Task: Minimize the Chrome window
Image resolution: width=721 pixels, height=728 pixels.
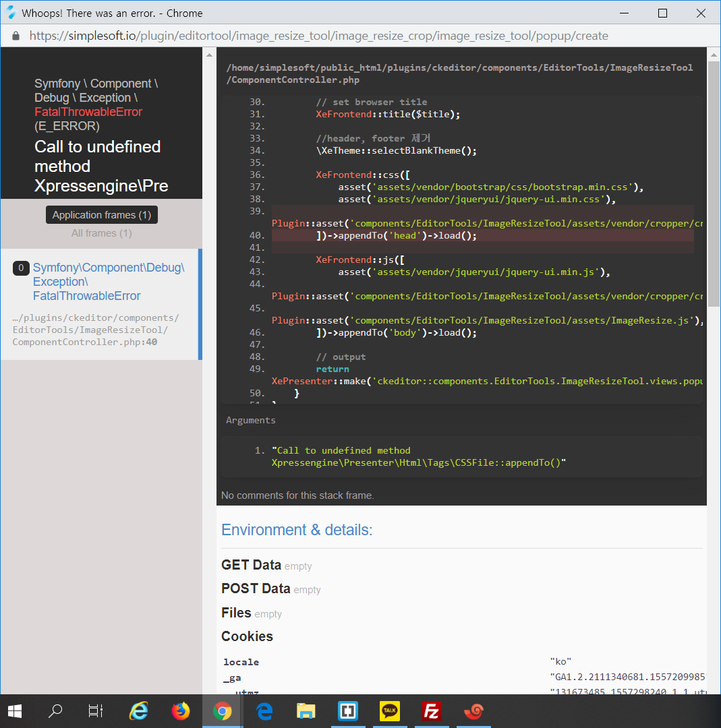Action: click(x=625, y=13)
